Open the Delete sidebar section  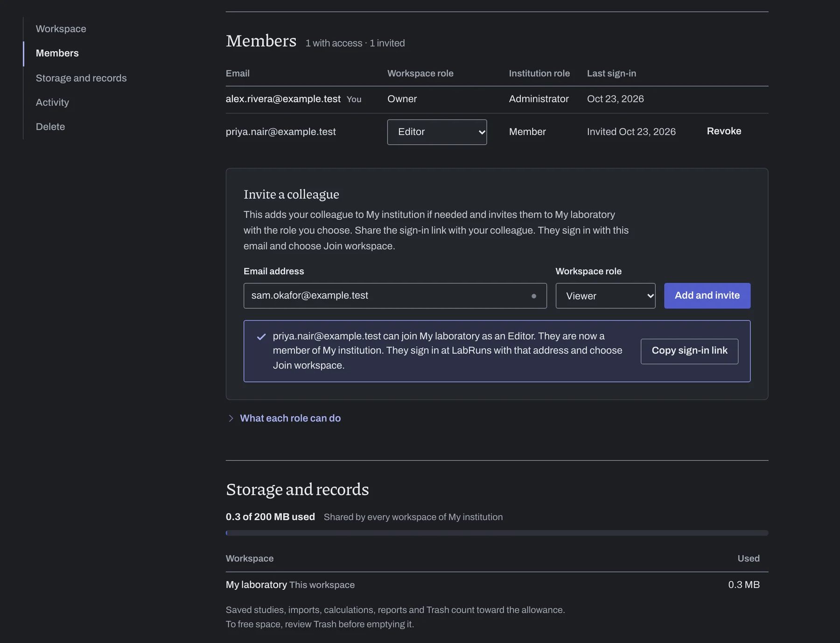point(50,126)
